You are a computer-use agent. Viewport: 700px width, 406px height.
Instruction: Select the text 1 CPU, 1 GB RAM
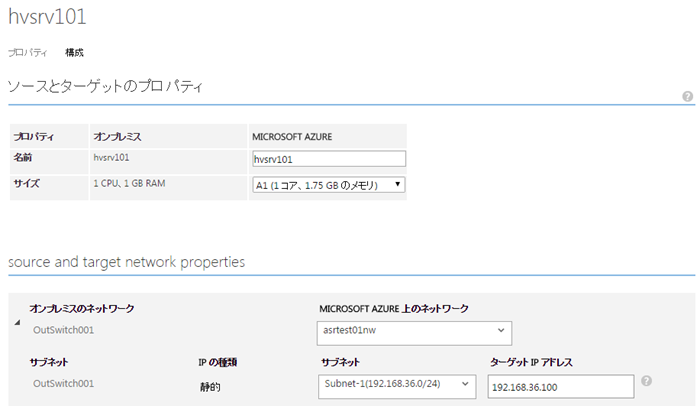129,183
